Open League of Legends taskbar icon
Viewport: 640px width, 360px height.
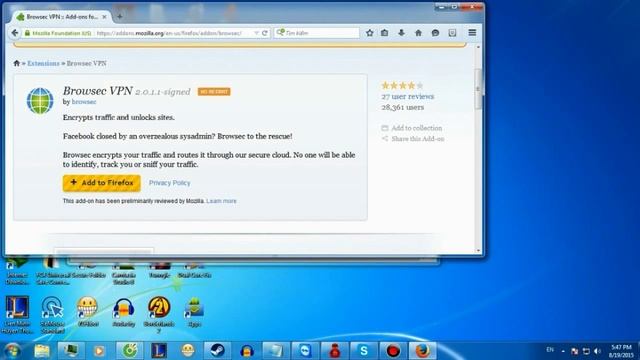(x=159, y=351)
